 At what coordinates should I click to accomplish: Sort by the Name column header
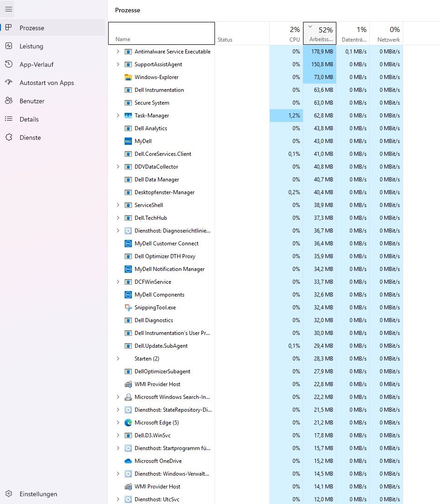pos(162,33)
